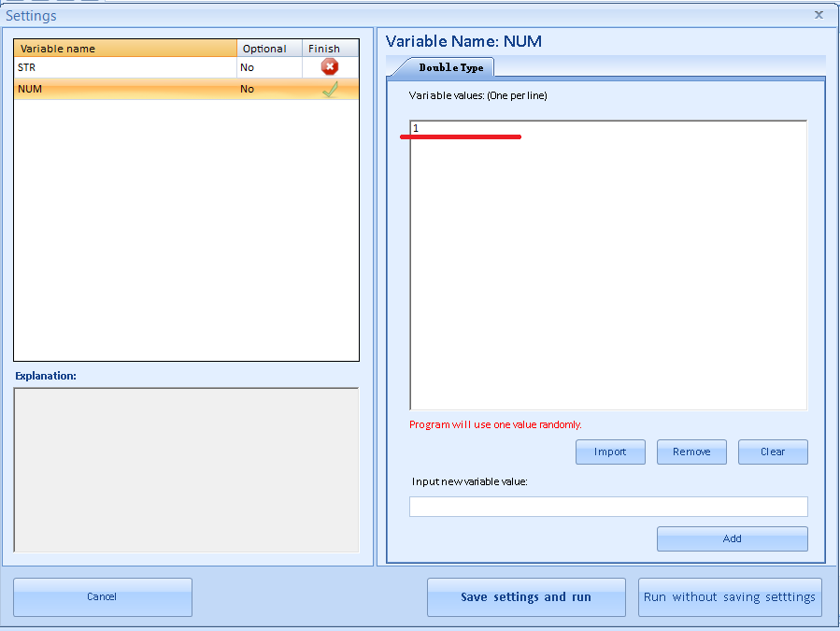Click Save settings and run
The image size is (840, 631).
click(x=526, y=597)
